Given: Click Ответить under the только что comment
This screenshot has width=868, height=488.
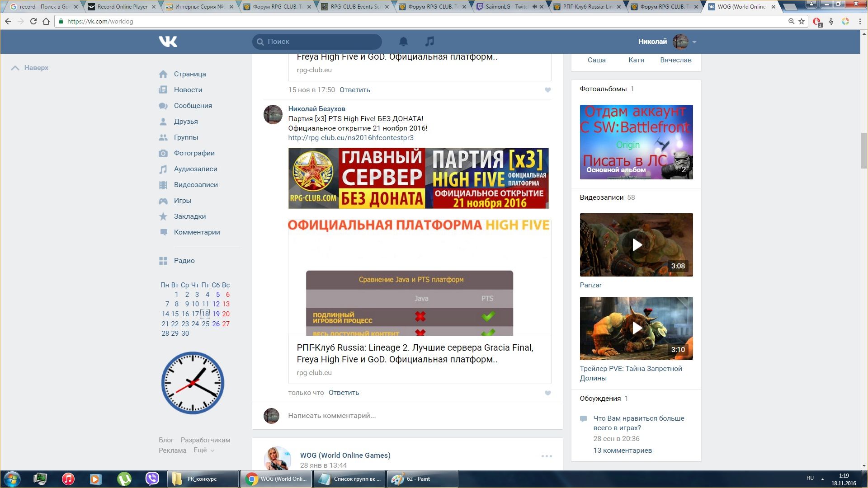Looking at the screenshot, I should pyautogui.click(x=344, y=393).
